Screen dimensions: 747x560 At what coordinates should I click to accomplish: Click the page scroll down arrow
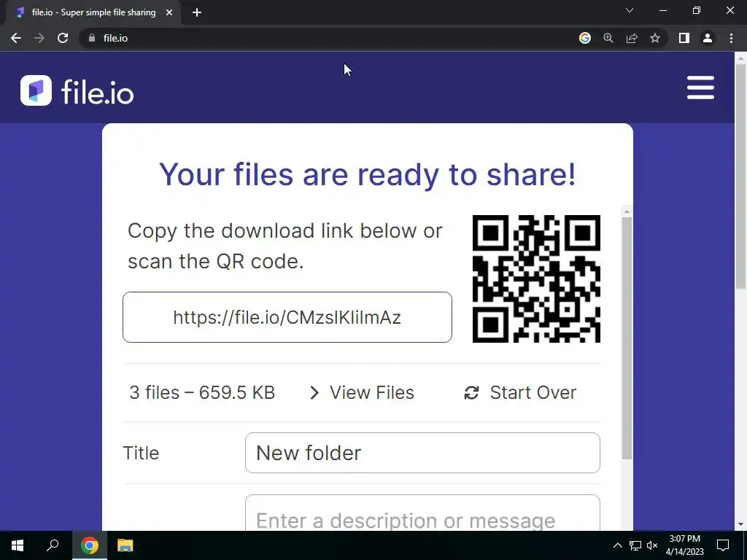tap(740, 524)
